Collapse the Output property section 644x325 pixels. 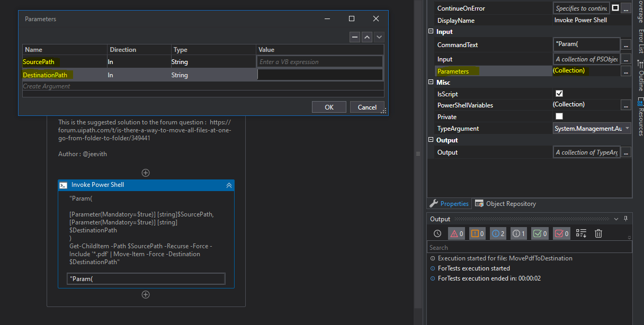point(431,140)
